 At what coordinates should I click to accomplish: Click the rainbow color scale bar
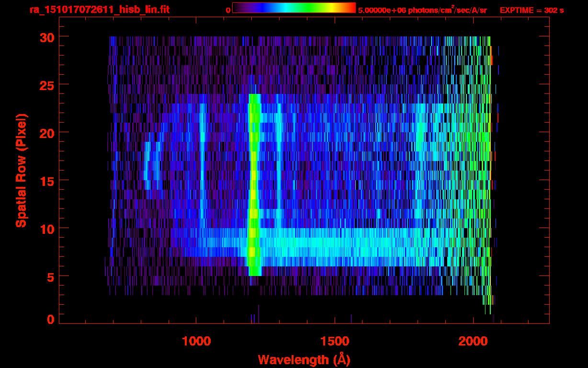pyautogui.click(x=294, y=8)
